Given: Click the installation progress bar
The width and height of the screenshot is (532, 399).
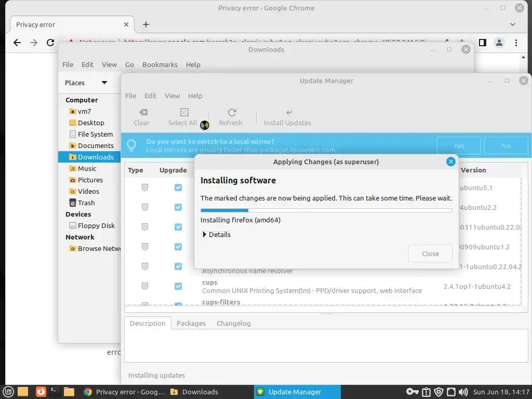Looking at the screenshot, I should pyautogui.click(x=326, y=210).
